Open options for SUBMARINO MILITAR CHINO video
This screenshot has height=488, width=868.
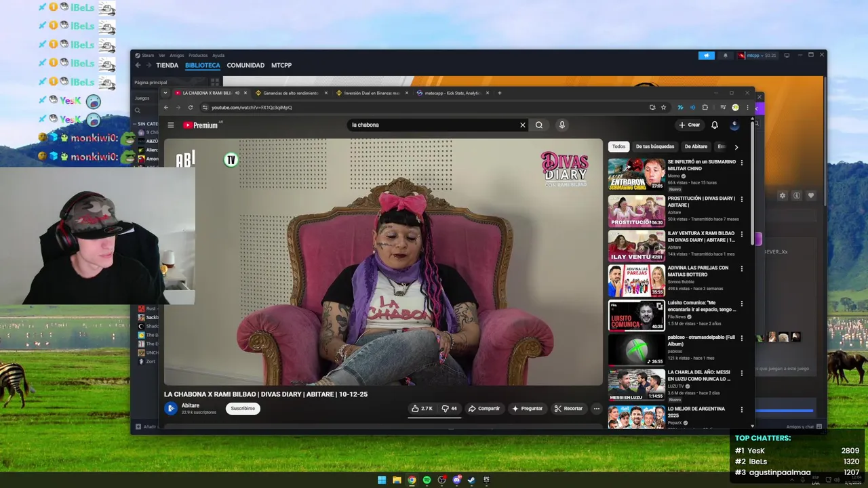742,163
